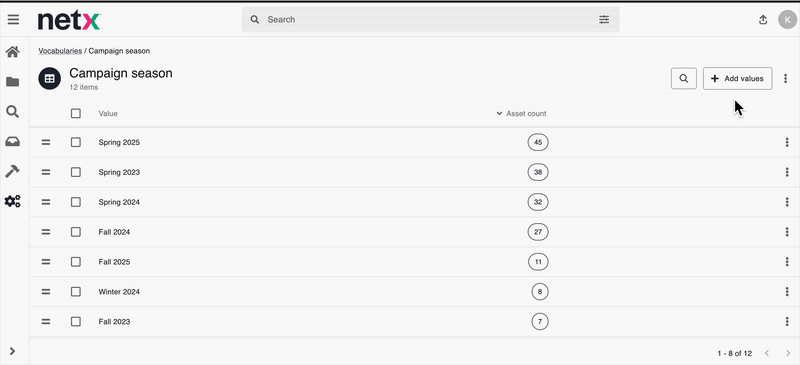800x365 pixels.
Task: Toggle select-all checkbox in header
Action: 76,113
